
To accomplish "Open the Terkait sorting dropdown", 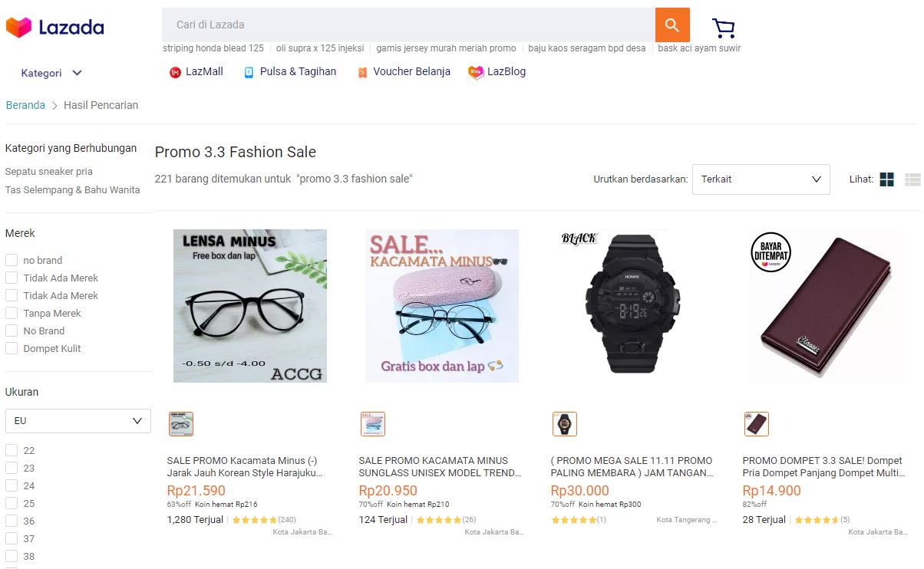I will coord(760,179).
